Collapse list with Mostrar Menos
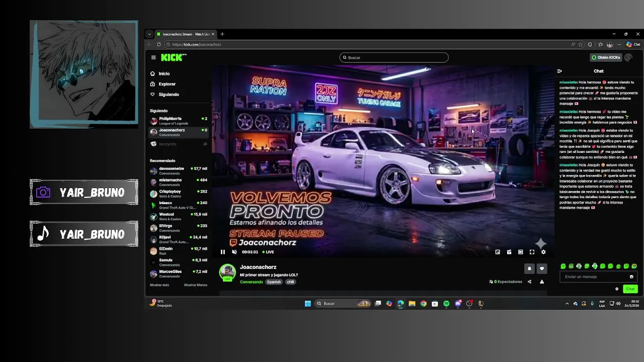The image size is (644, 362). tap(196, 285)
